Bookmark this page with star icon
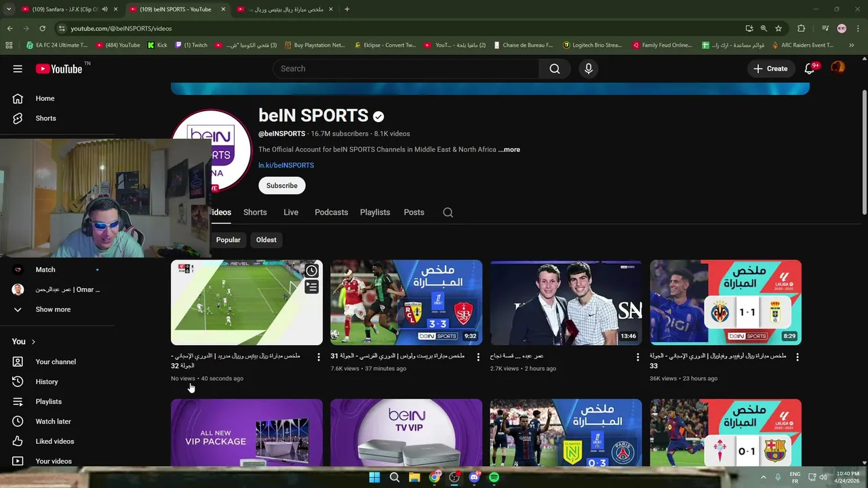This screenshot has height=488, width=868. pyautogui.click(x=778, y=28)
